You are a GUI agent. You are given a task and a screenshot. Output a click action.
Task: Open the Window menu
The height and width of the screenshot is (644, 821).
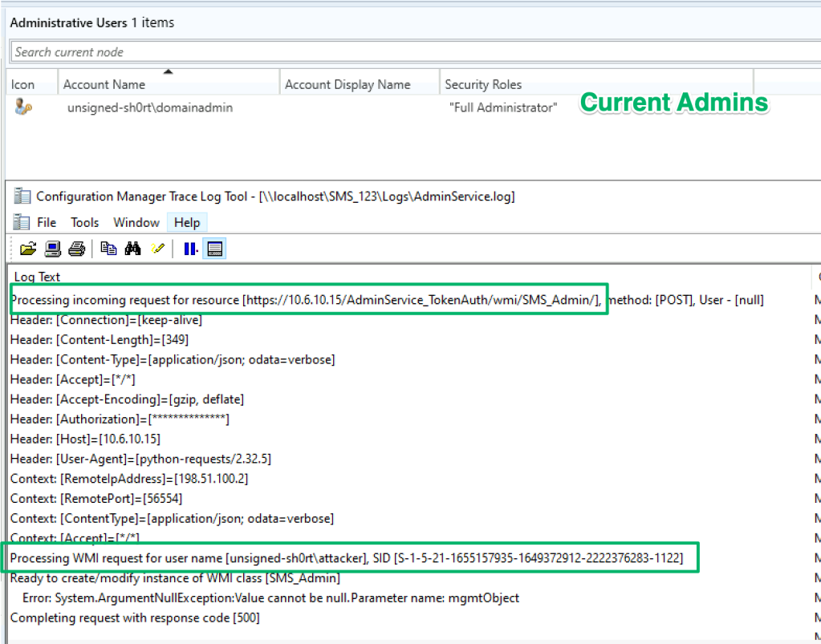136,222
